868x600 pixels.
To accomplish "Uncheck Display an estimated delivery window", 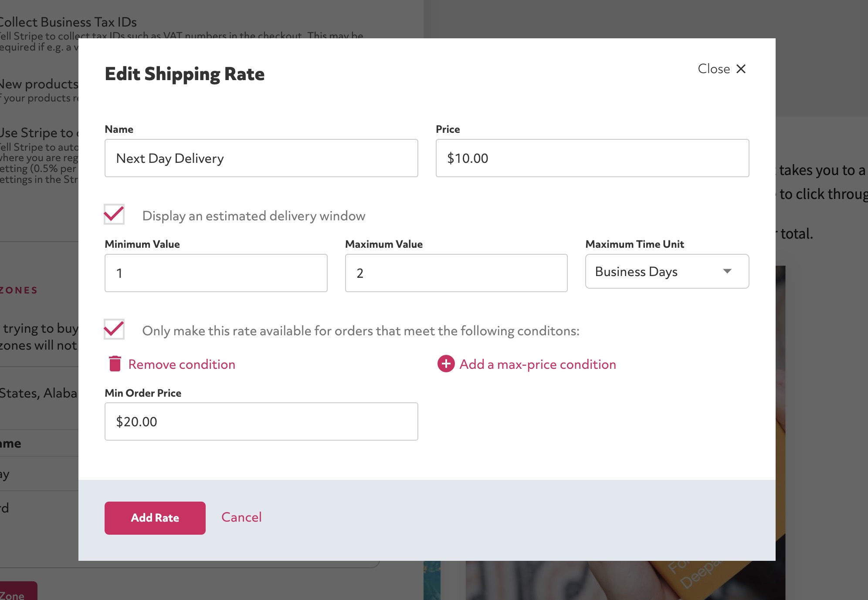I will tap(114, 214).
